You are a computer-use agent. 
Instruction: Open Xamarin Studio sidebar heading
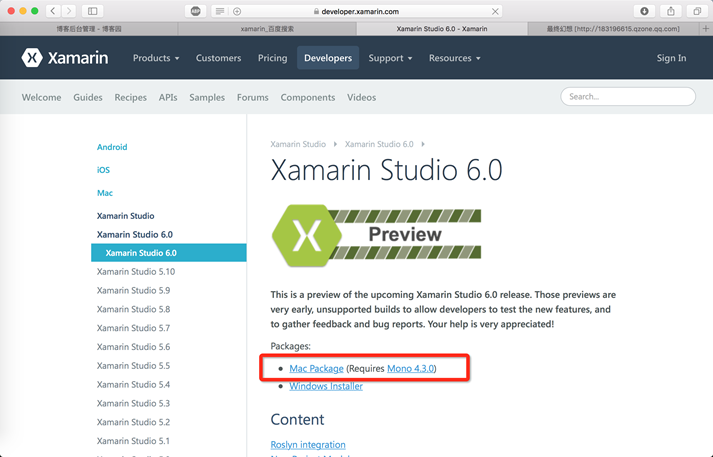coord(126,216)
